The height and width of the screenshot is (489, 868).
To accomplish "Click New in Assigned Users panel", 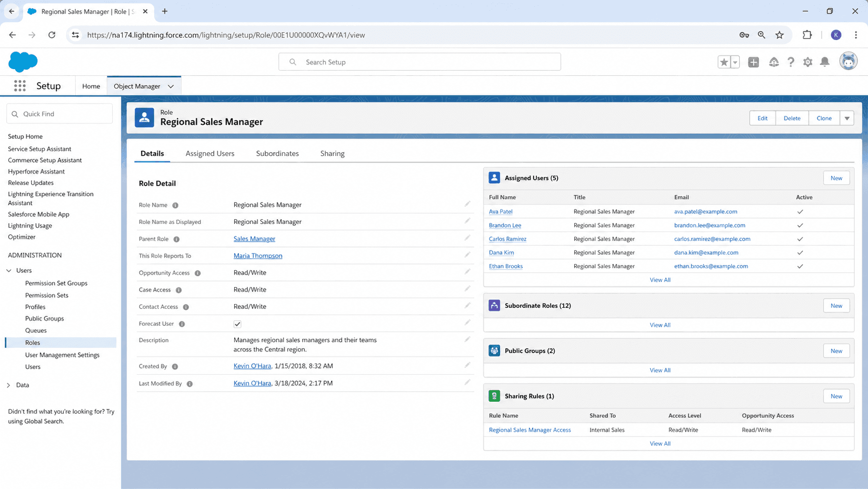I will coord(836,178).
